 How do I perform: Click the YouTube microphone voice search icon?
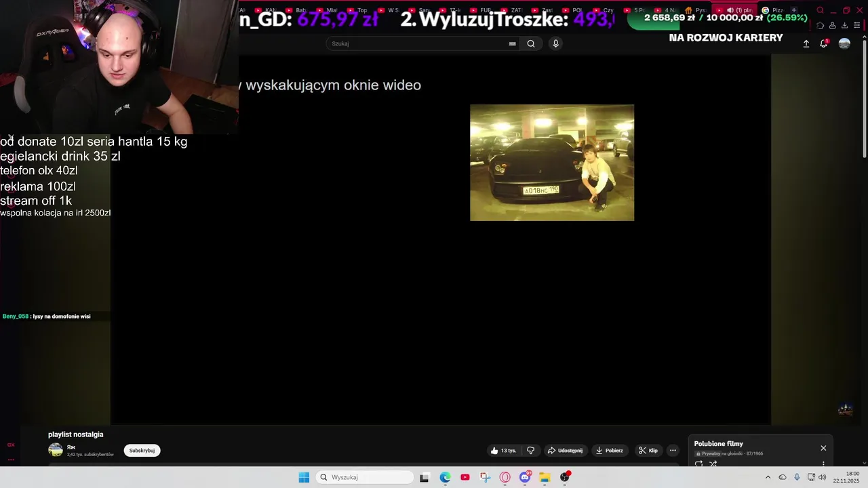click(555, 43)
